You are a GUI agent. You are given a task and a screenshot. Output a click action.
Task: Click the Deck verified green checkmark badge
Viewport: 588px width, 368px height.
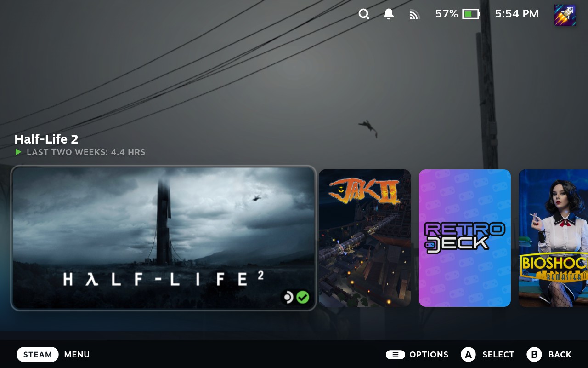click(303, 297)
